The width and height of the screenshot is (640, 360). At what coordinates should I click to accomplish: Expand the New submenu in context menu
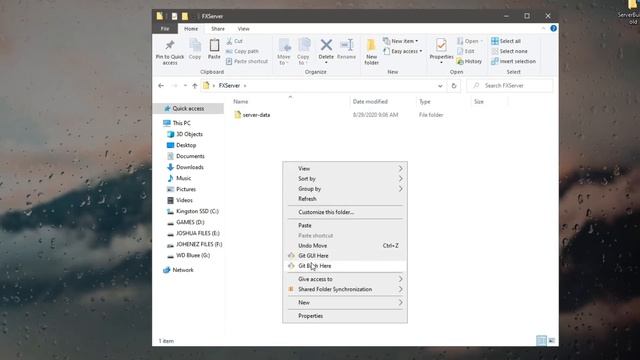[345, 302]
